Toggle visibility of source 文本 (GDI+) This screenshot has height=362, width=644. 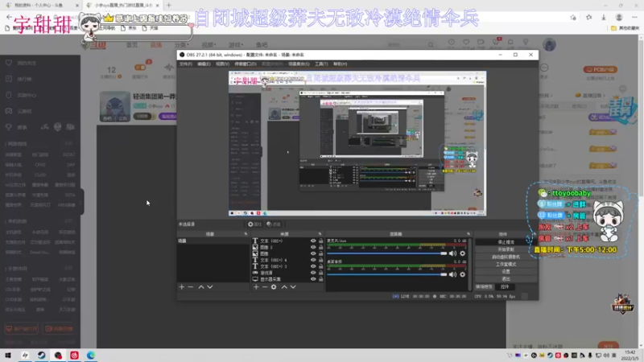[313, 241]
